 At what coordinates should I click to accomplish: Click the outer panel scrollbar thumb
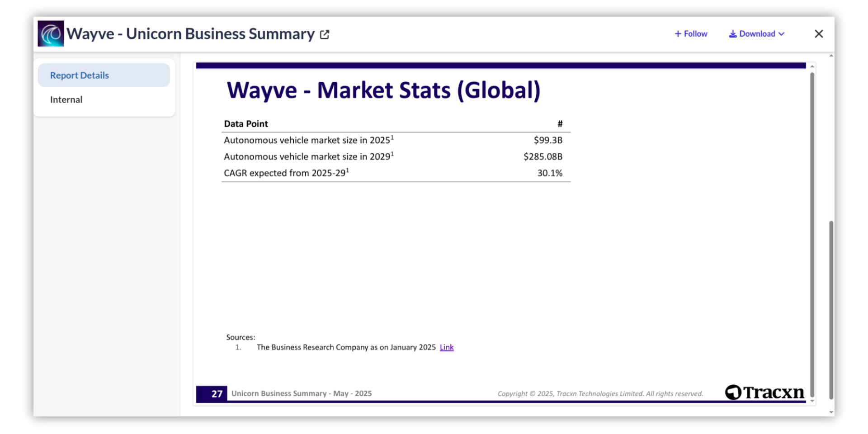[831, 310]
